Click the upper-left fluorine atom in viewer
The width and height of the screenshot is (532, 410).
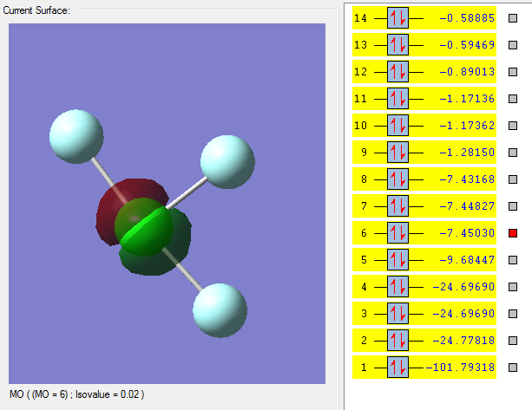pyautogui.click(x=76, y=136)
